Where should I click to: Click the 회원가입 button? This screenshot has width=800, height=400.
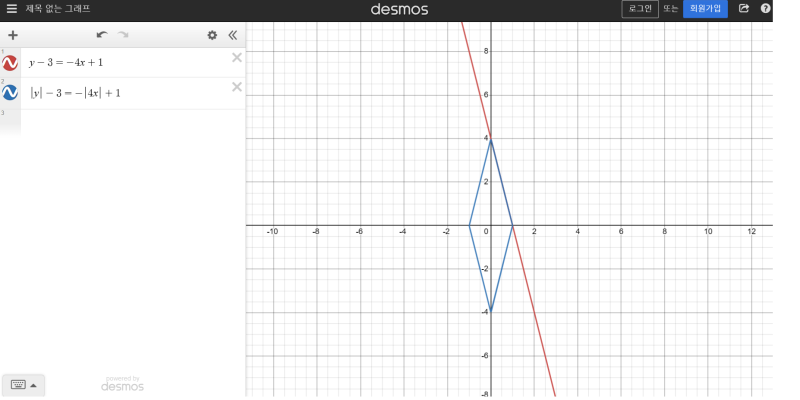pyautogui.click(x=705, y=9)
